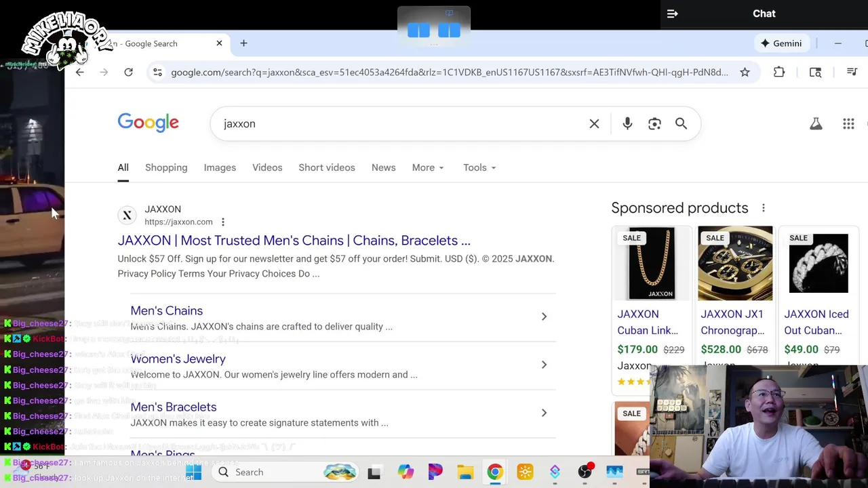This screenshot has height=488, width=868.
Task: Start voice search with microphone icon
Action: point(627,123)
